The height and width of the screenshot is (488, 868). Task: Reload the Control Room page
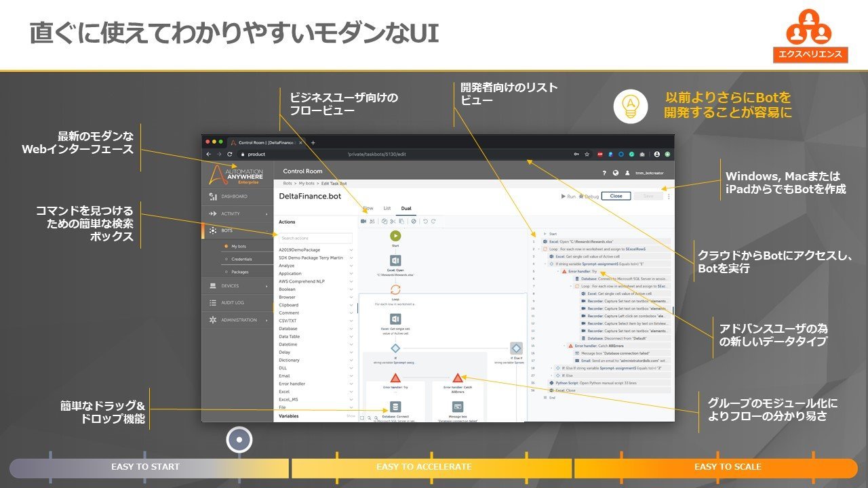click(229, 155)
